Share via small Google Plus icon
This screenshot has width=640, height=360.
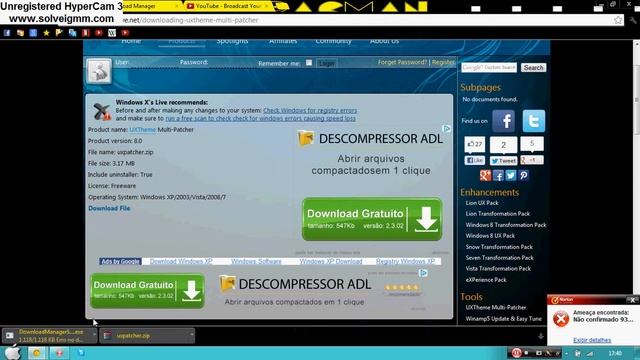pos(485,176)
